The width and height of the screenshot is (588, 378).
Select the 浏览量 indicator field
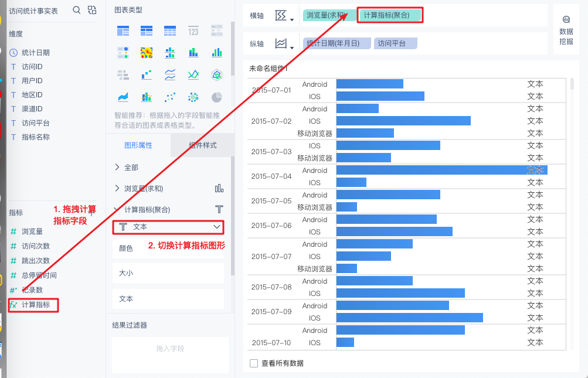(32, 231)
